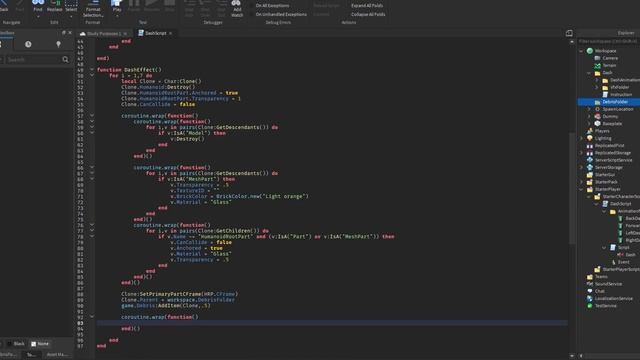The height and width of the screenshot is (360, 640).
Task: Select the Black background option in Toolbox
Action: coord(16,344)
